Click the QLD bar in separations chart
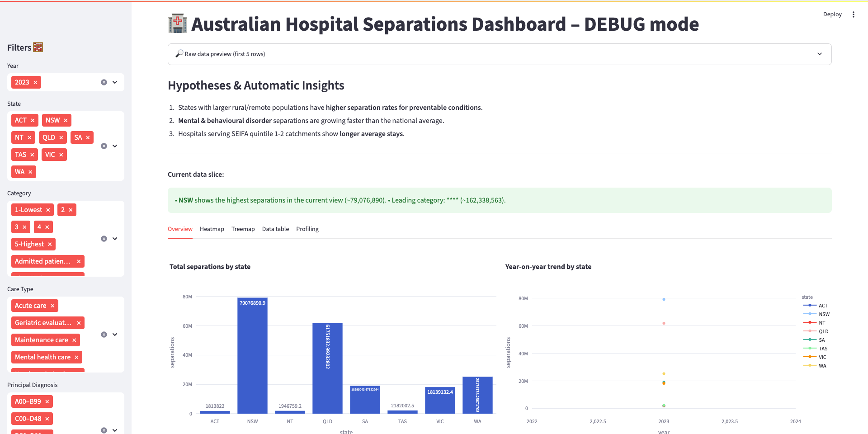 (x=327, y=368)
